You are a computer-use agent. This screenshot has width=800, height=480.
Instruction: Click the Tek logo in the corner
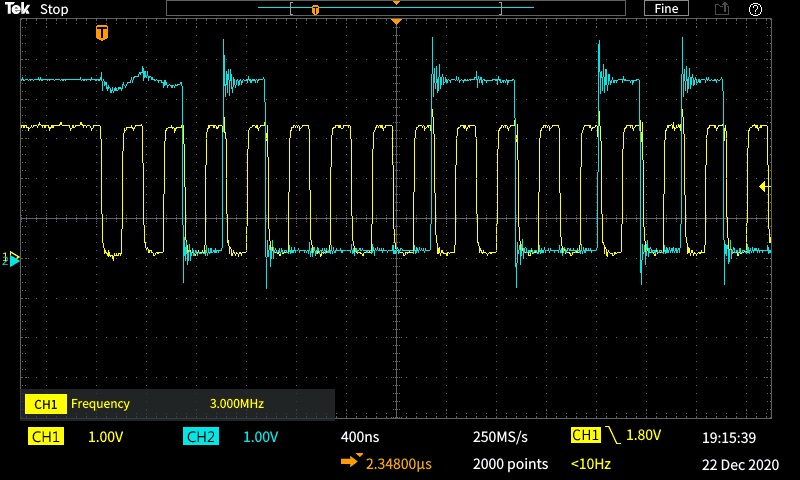pyautogui.click(x=18, y=9)
